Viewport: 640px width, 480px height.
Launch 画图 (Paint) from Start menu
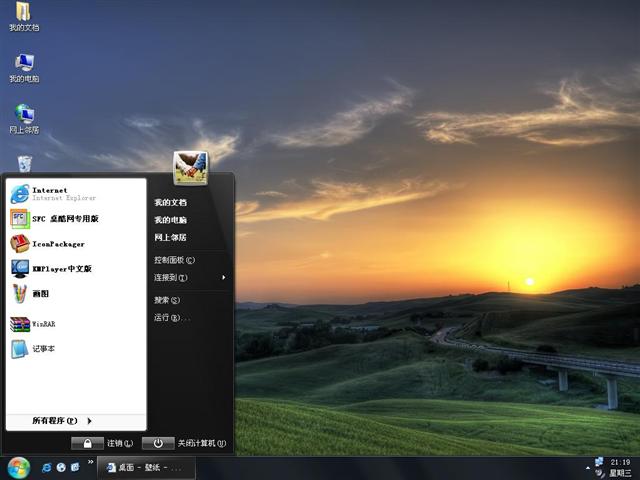coord(76,293)
